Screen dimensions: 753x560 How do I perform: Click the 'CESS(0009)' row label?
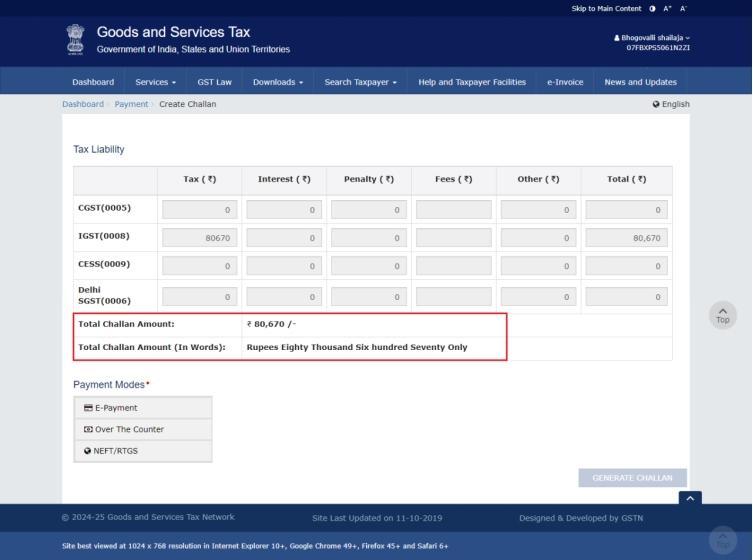tap(104, 264)
